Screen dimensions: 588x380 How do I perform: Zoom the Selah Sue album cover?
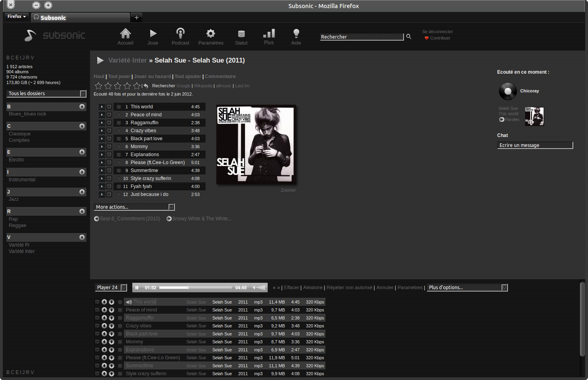(x=256, y=145)
